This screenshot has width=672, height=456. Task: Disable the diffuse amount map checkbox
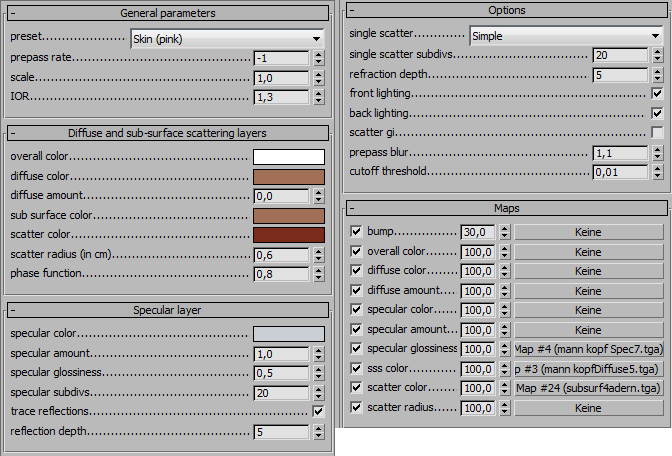coord(356,290)
